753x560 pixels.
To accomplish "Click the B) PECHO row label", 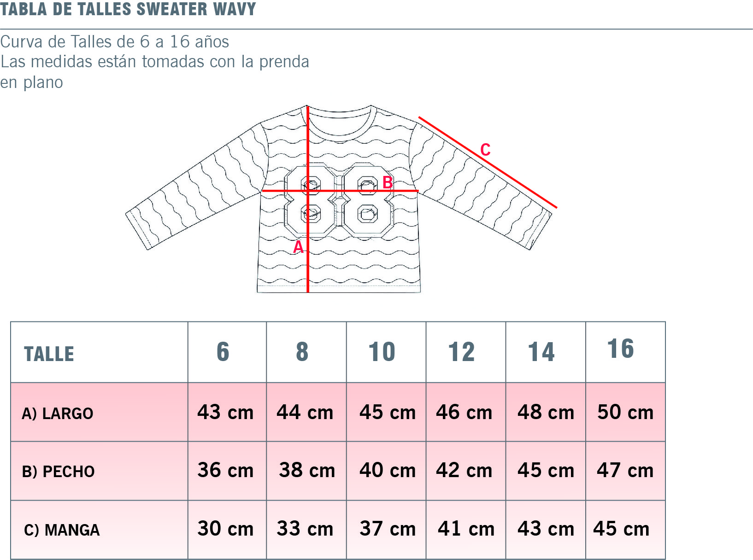I will tap(59, 472).
